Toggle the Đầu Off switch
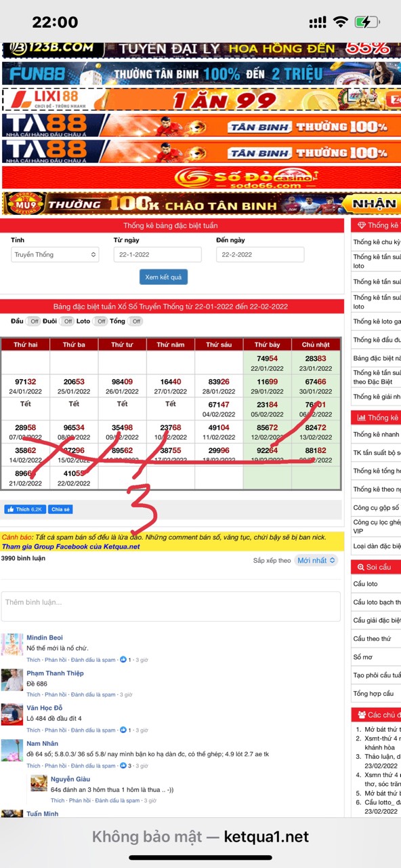 (x=34, y=321)
